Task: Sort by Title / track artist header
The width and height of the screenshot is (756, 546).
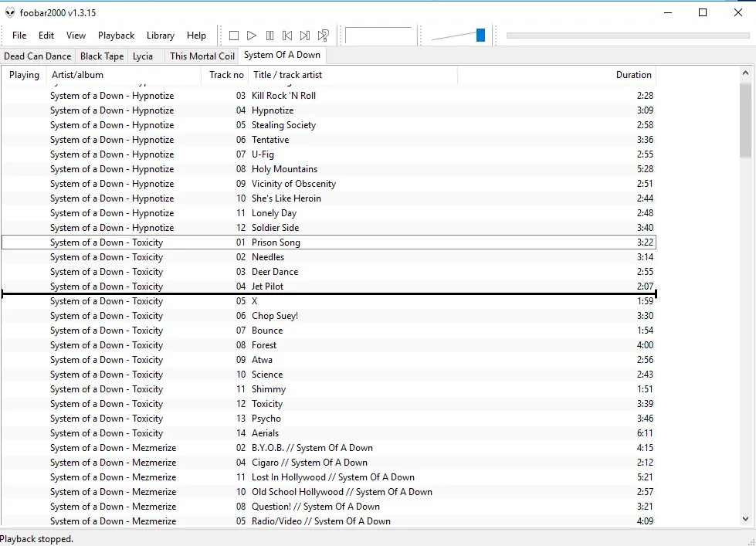Action: (352, 75)
